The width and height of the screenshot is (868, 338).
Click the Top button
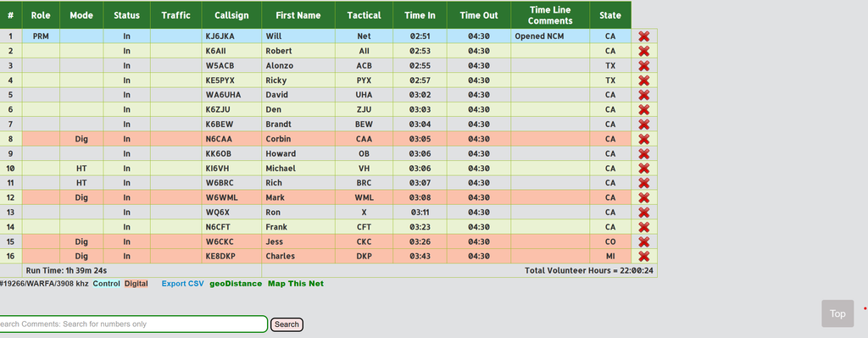pos(837,313)
